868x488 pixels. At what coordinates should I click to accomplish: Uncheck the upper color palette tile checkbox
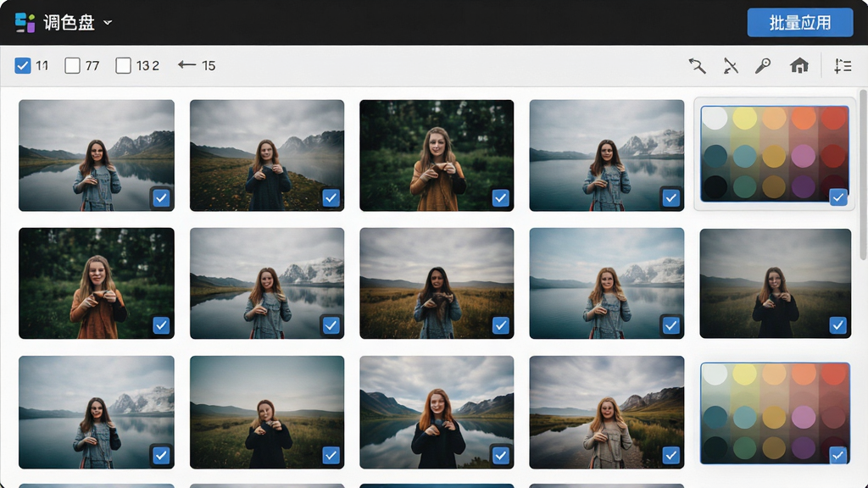(x=838, y=197)
